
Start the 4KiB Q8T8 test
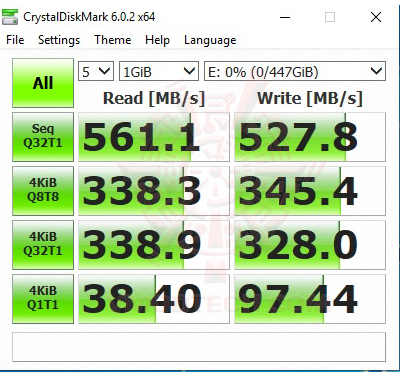click(43, 191)
